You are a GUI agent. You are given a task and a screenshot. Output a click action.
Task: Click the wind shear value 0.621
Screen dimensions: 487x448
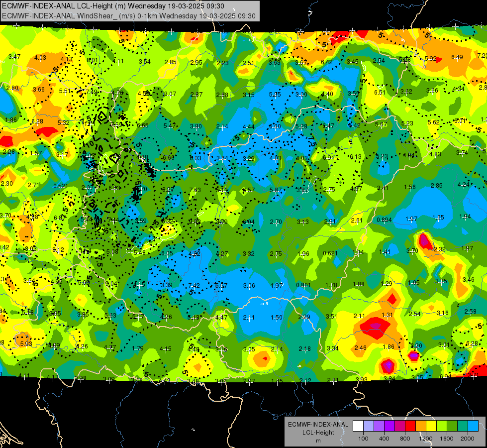click(x=330, y=253)
